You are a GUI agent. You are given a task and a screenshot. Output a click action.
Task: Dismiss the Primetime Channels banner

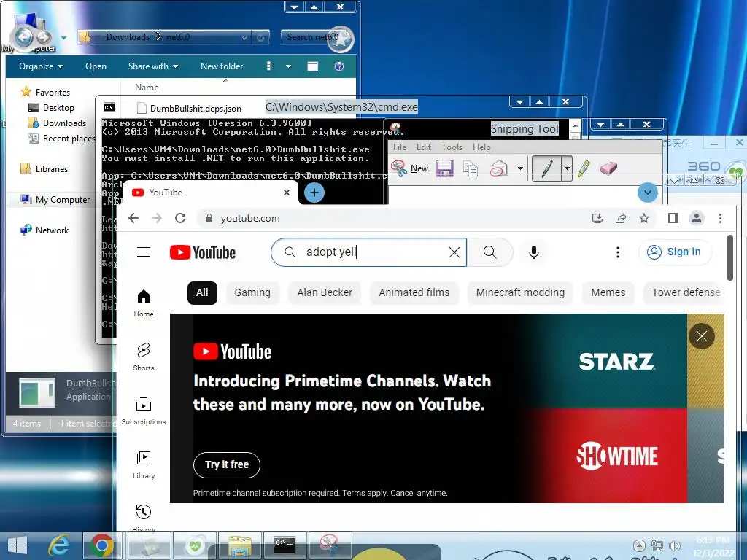[x=701, y=336]
